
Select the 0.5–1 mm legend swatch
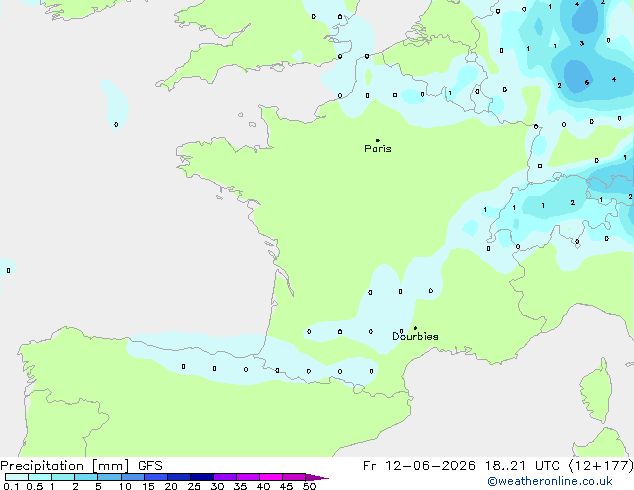pyautogui.click(x=40, y=477)
